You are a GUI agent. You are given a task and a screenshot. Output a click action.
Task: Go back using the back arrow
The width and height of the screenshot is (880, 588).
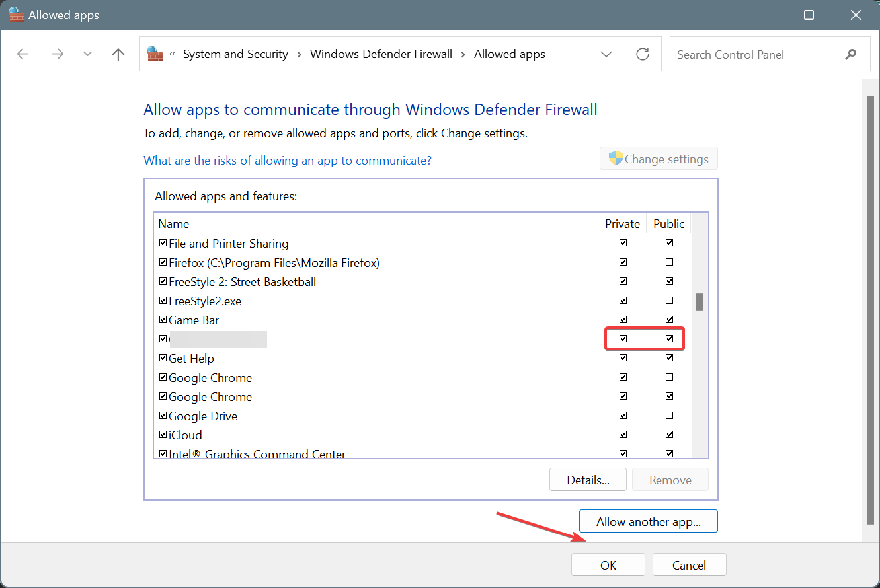(23, 54)
